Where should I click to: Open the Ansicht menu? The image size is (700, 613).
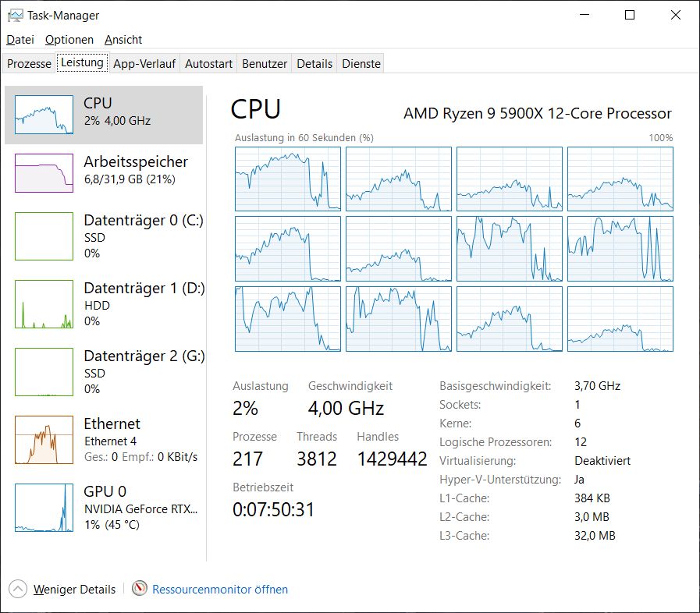(x=123, y=40)
